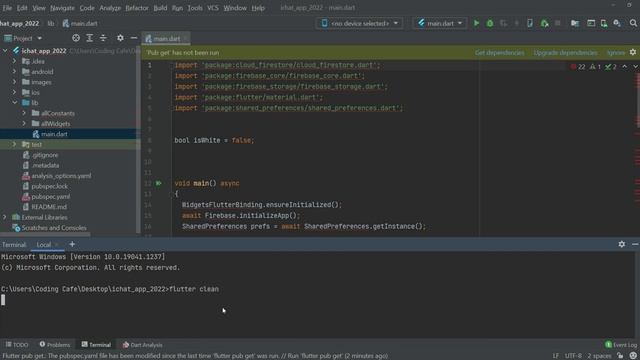
Task: Add a new terminal session tab
Action: click(x=72, y=244)
